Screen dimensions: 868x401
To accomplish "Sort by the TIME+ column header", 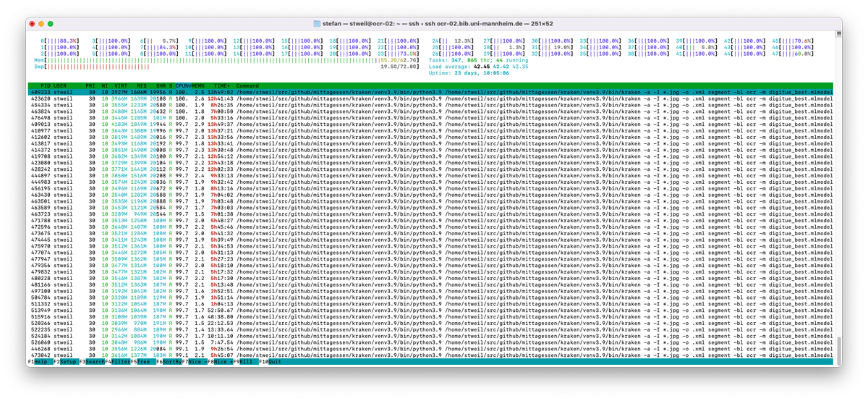I will [221, 86].
